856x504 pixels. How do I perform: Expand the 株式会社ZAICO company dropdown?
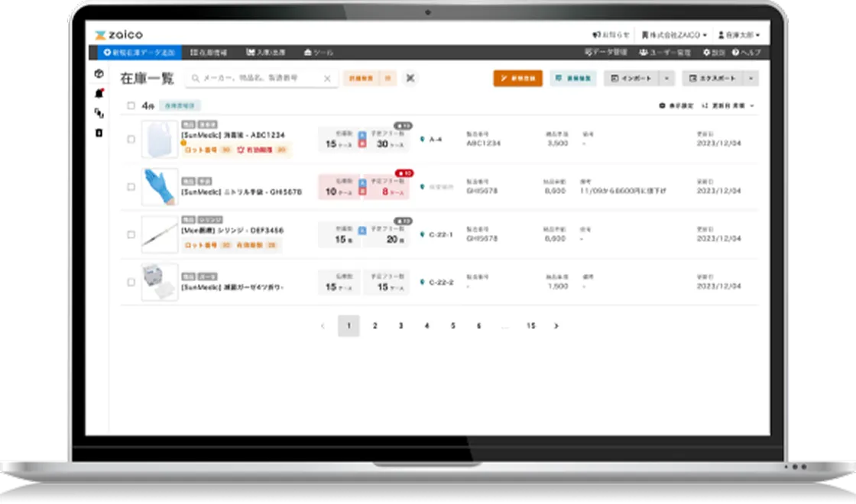[x=674, y=35]
